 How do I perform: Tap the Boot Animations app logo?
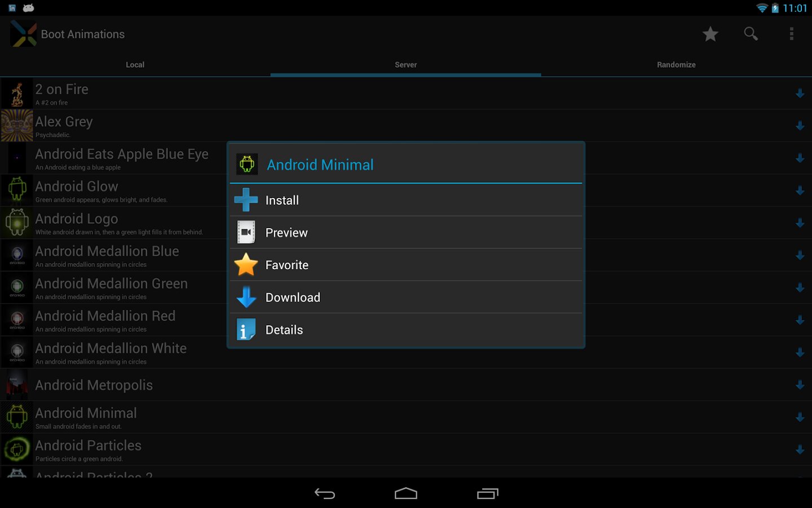pyautogui.click(x=23, y=34)
